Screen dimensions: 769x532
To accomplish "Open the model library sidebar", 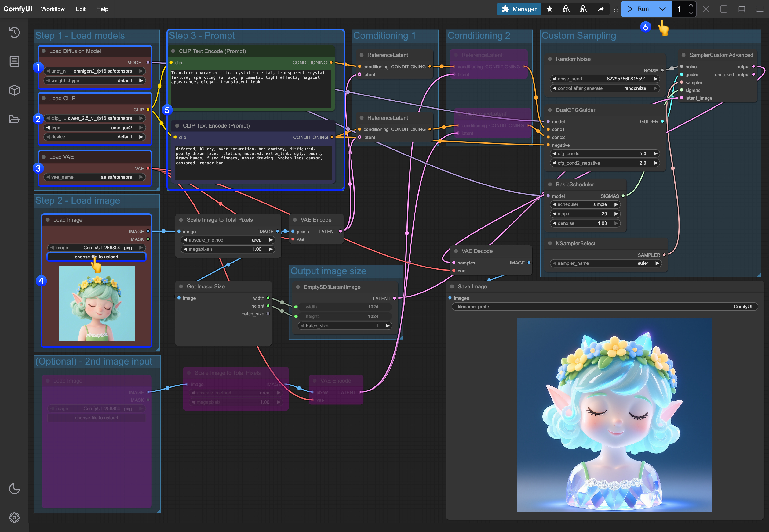I will (x=14, y=90).
